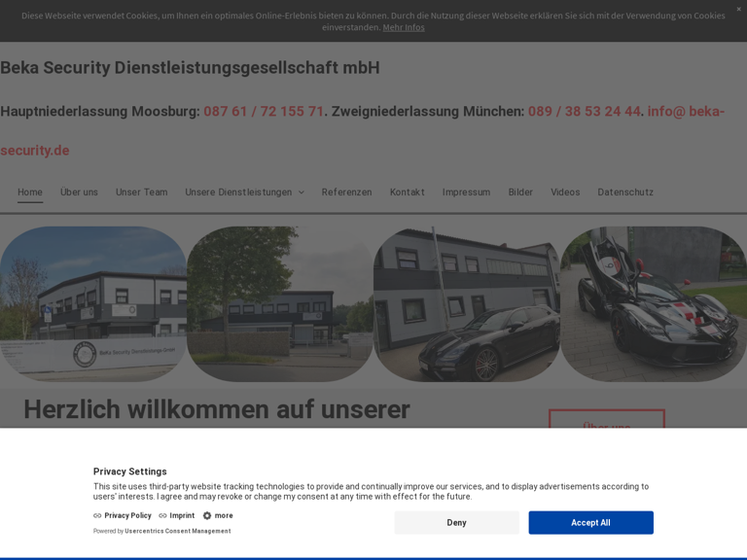This screenshot has height=560, width=747.
Task: Call the Moosburg phone number link
Action: tap(264, 112)
